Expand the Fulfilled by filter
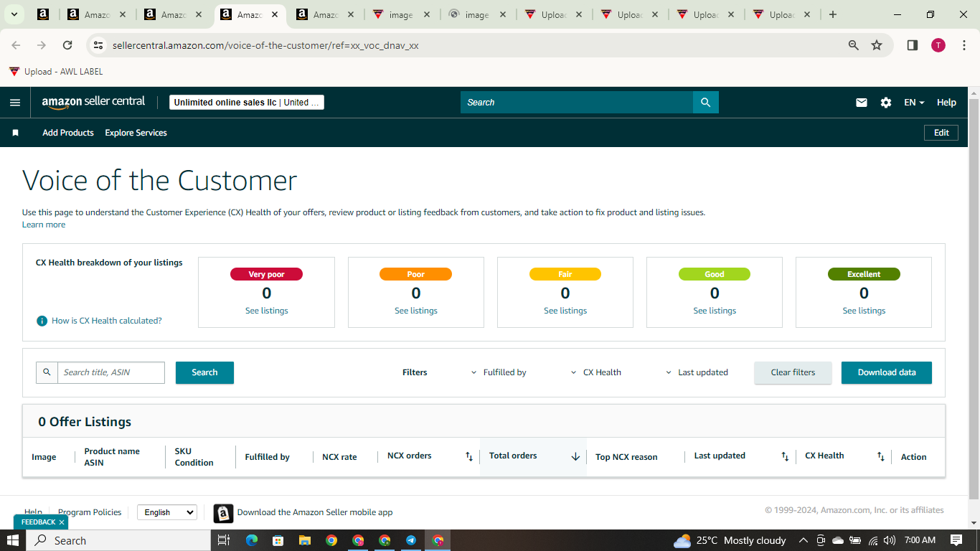 [499, 372]
